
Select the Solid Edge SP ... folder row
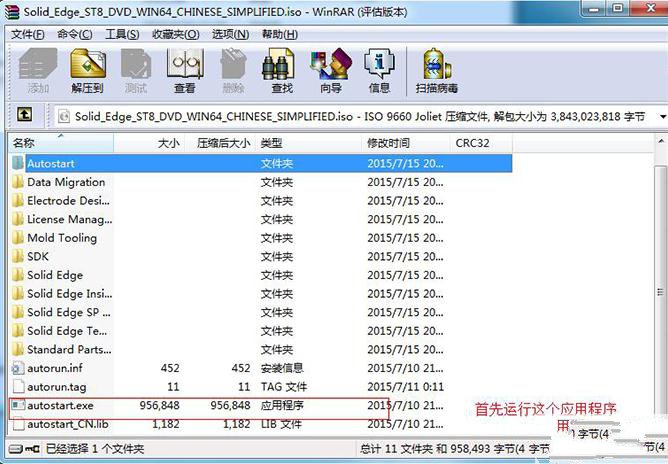[261, 312]
